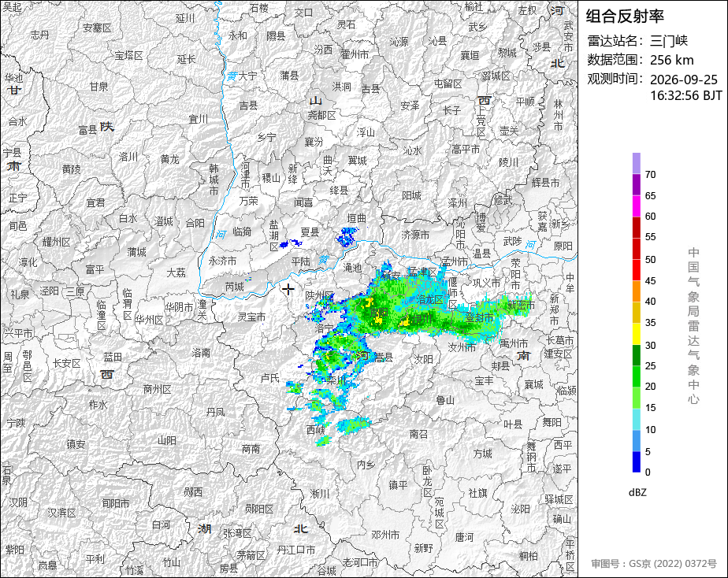This screenshot has height=578, width=728.
Task: Click the station name value 三门峡
Action: click(669, 41)
